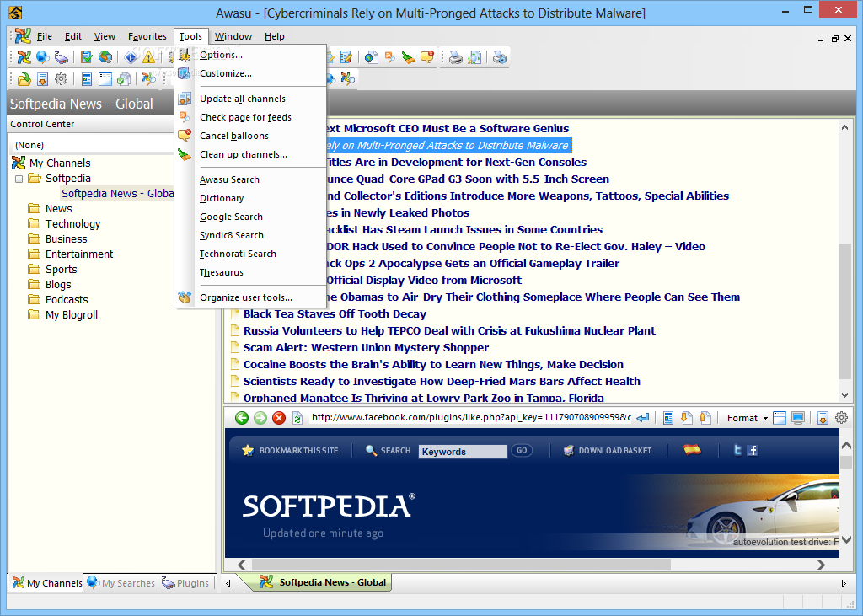Choose Options... from the Tools menu
Image resolution: width=863 pixels, height=616 pixels.
(250, 55)
